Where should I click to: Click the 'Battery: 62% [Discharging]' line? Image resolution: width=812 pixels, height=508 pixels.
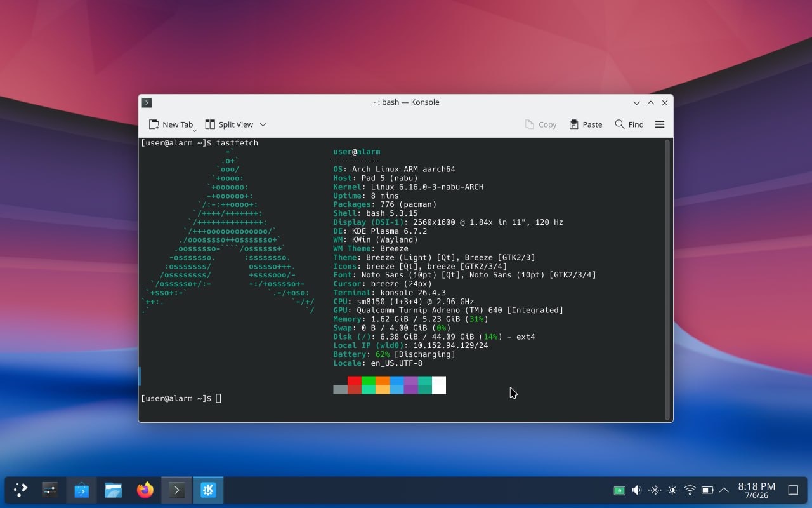pyautogui.click(x=394, y=354)
